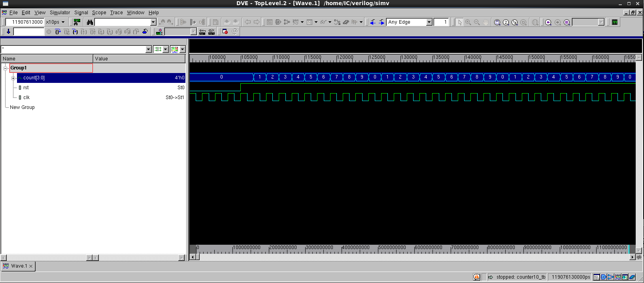
Task: Click the previous view back icon
Action: point(548,22)
